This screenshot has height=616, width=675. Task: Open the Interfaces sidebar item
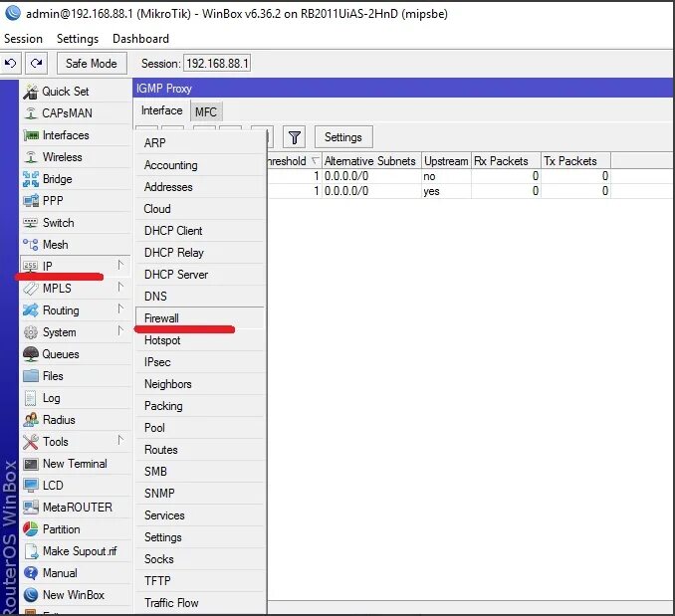pyautogui.click(x=76, y=135)
